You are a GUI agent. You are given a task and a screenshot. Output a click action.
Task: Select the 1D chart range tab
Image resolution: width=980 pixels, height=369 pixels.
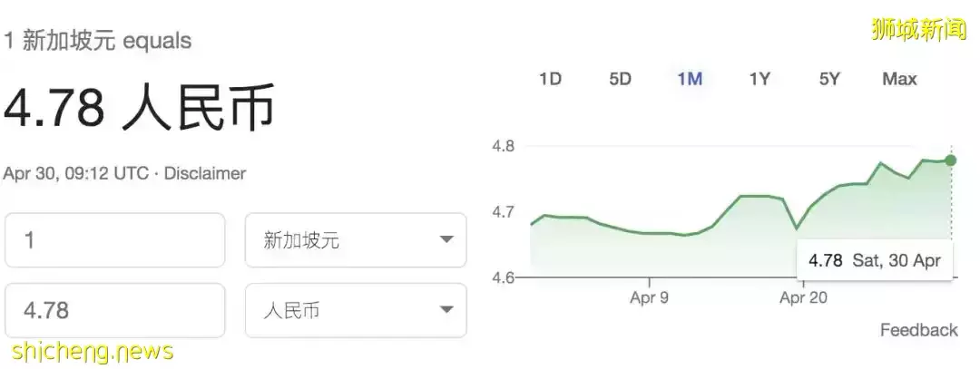(x=550, y=79)
